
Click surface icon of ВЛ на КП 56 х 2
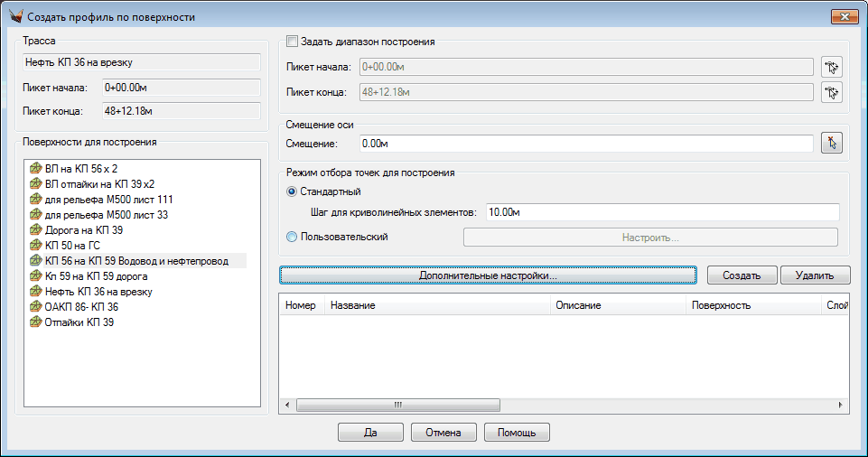tap(35, 168)
